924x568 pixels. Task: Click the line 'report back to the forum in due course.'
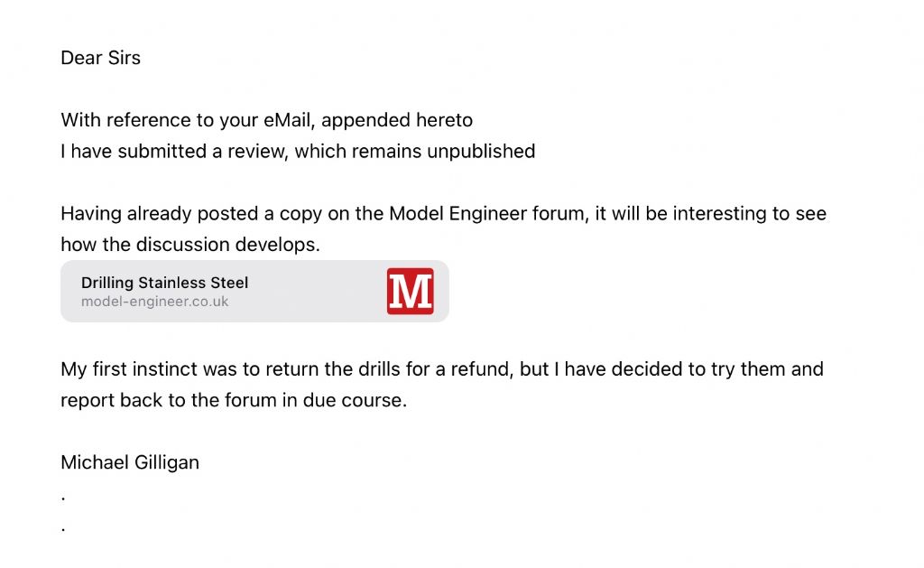(x=234, y=401)
